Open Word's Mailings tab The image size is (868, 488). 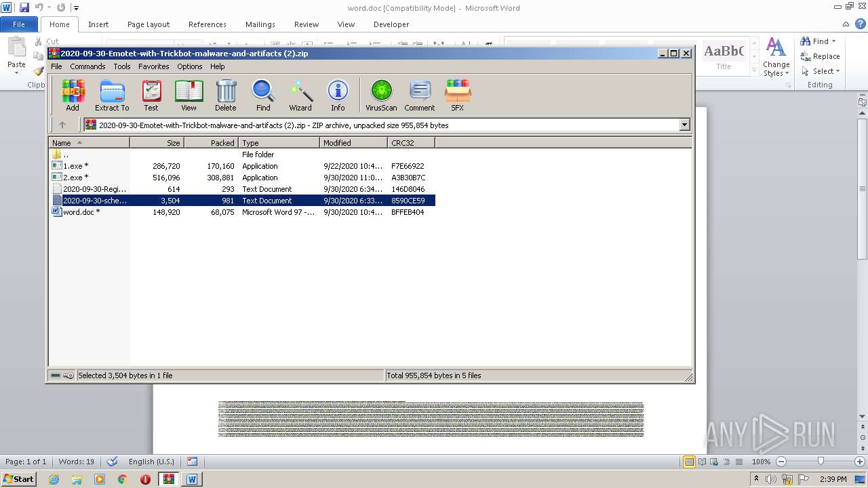tap(260, 24)
